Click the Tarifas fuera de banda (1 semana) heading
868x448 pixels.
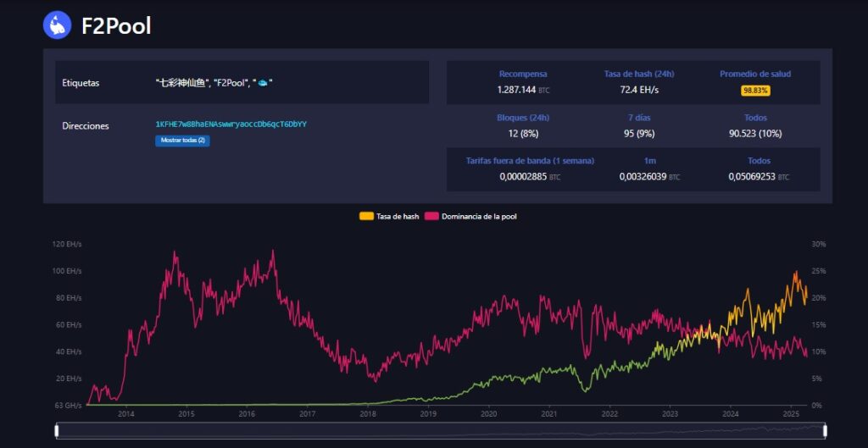pos(530,161)
